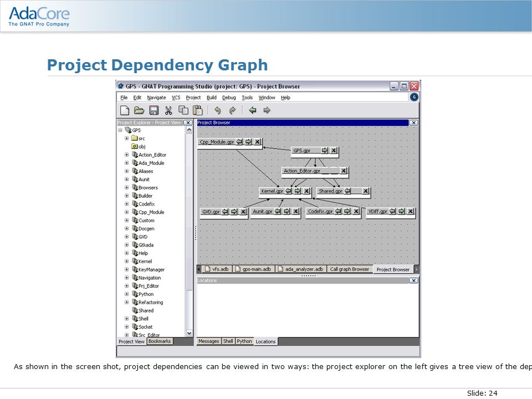Click the right arrow on Codefix.gpr node

(347, 211)
